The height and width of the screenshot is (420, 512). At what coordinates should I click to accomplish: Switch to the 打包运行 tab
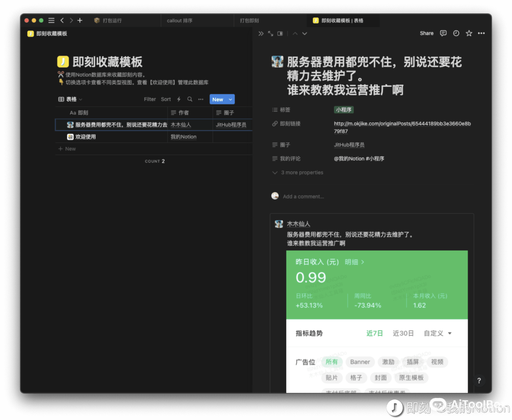(x=112, y=21)
